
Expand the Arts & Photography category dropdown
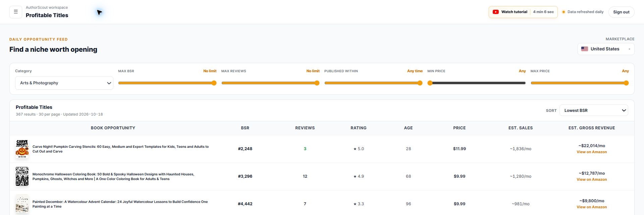64,83
